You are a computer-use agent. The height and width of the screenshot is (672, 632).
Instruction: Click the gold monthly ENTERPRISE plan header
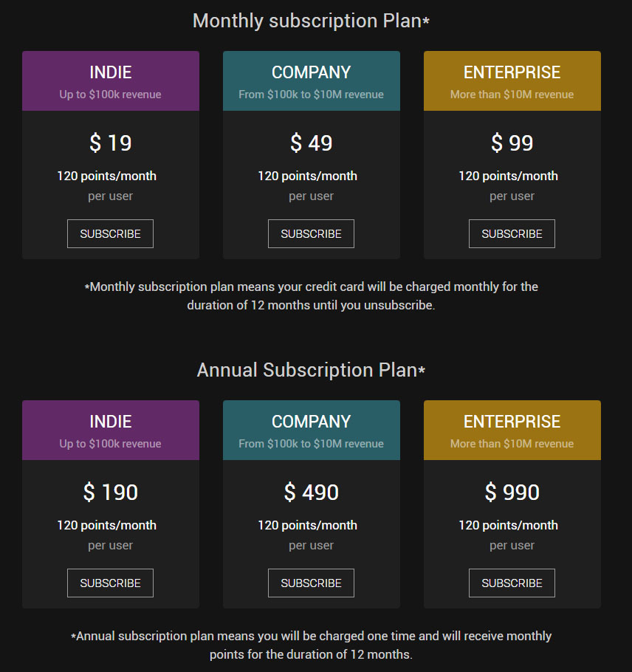pos(512,81)
